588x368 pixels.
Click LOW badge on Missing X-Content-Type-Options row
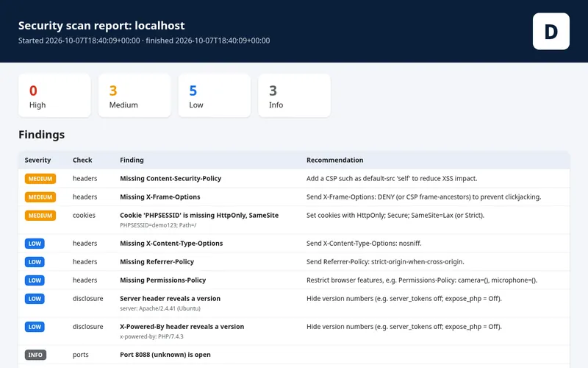pyautogui.click(x=35, y=244)
